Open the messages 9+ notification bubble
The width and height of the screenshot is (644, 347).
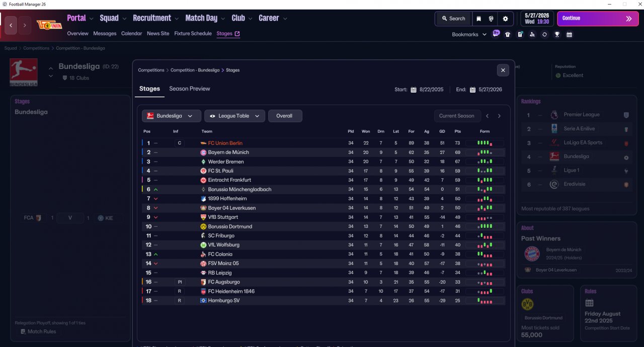point(496,33)
